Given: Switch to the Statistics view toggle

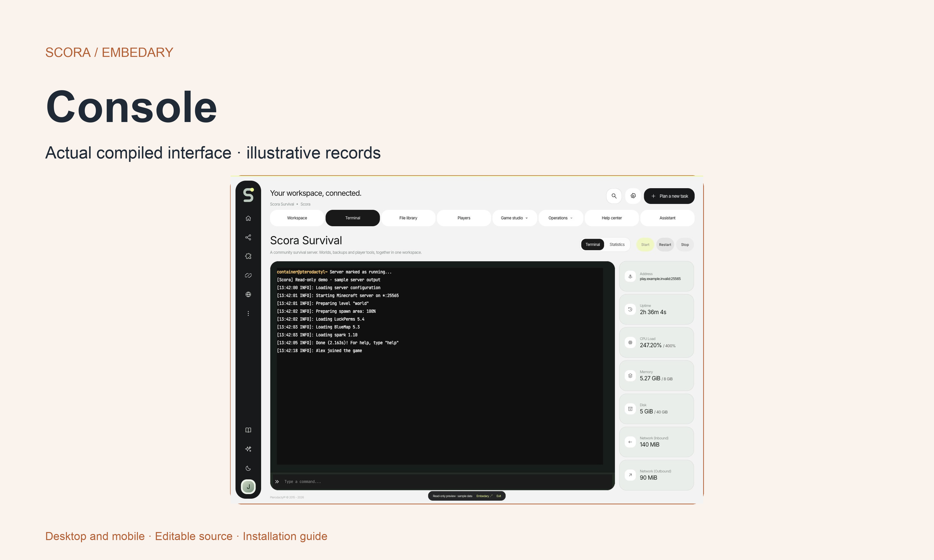Looking at the screenshot, I should click(x=617, y=245).
